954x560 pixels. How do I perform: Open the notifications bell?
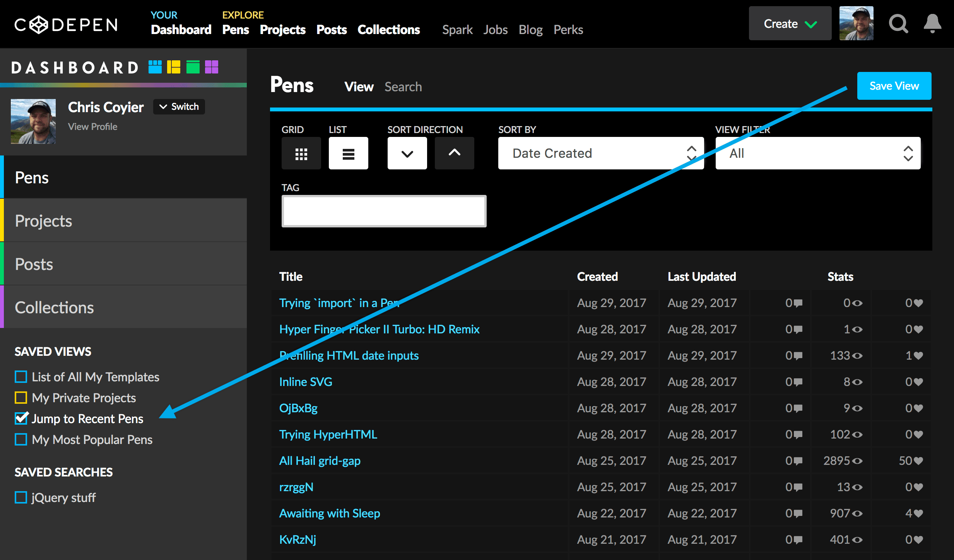[932, 24]
